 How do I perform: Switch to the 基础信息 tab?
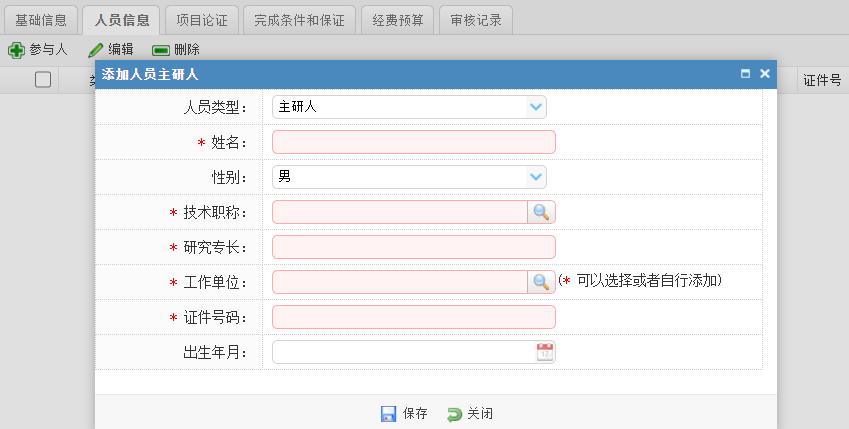[41, 19]
